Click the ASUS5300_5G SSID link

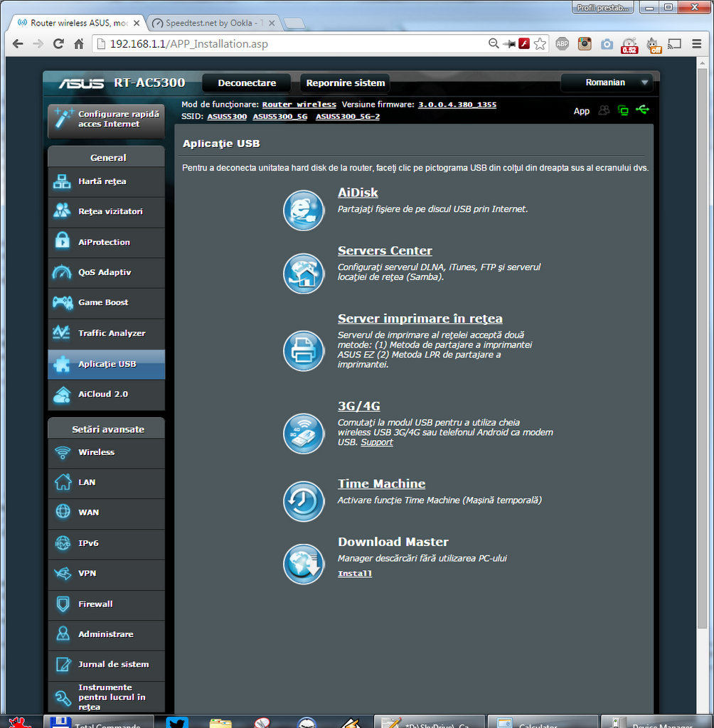[x=280, y=117]
